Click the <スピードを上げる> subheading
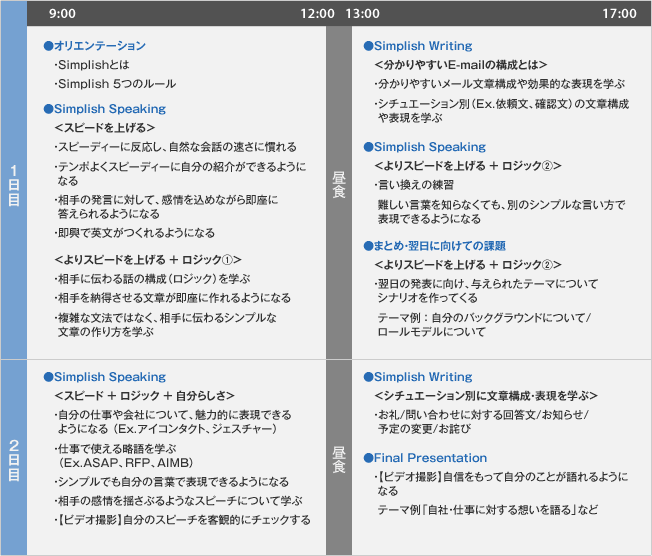This screenshot has width=652, height=556. (x=104, y=128)
